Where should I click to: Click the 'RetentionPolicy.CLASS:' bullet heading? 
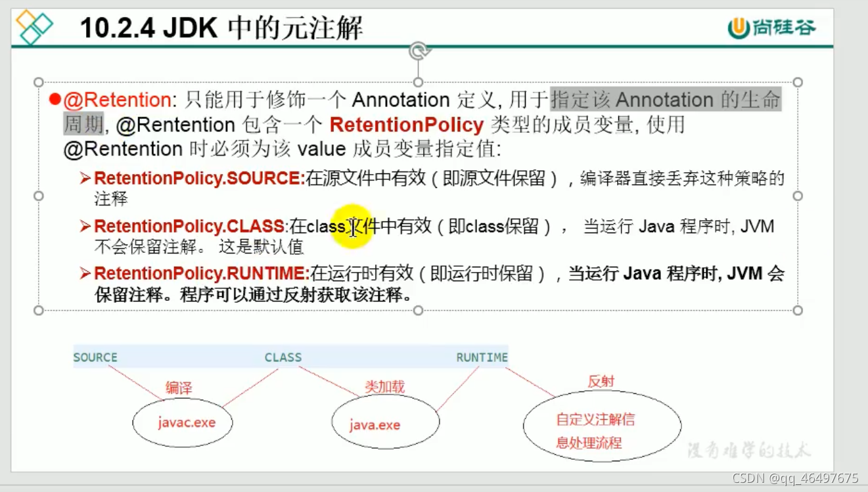[191, 226]
